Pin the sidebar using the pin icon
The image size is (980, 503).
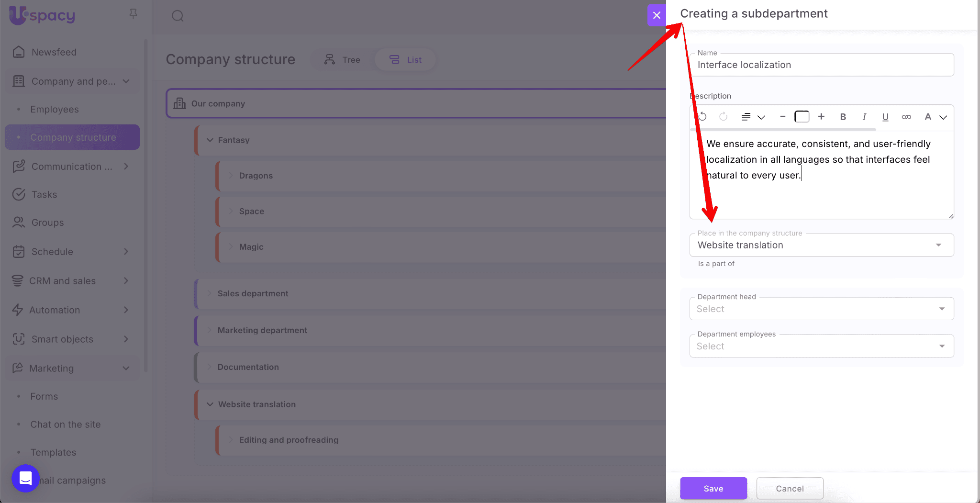pyautogui.click(x=134, y=14)
